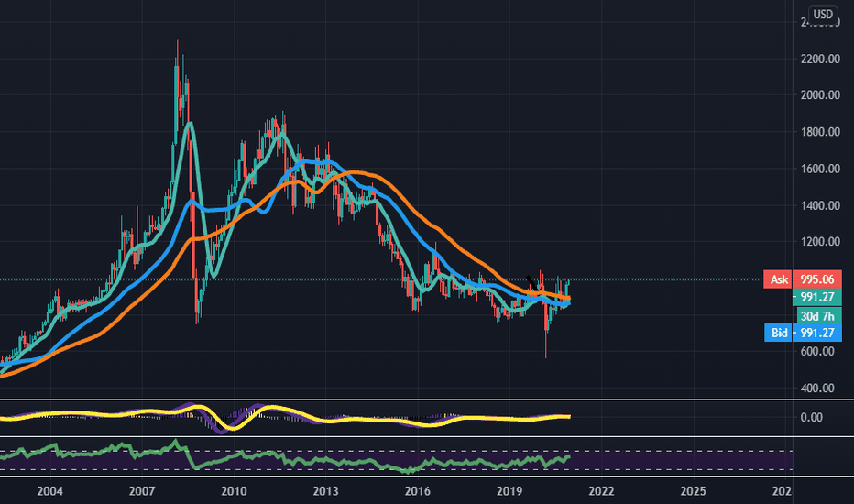Click the 400.00 price axis label
The height and width of the screenshot is (504, 854).
coord(817,389)
